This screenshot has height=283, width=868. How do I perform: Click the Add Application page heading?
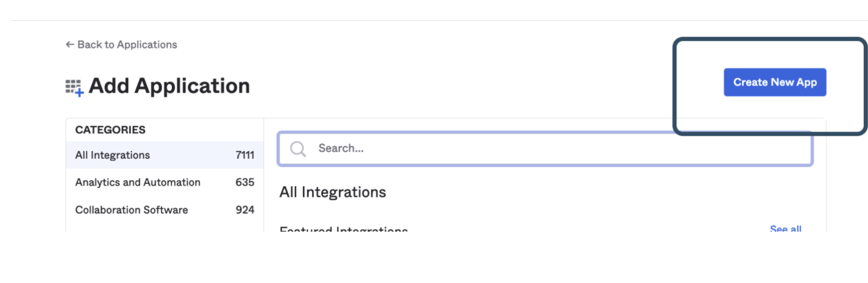pyautogui.click(x=169, y=86)
